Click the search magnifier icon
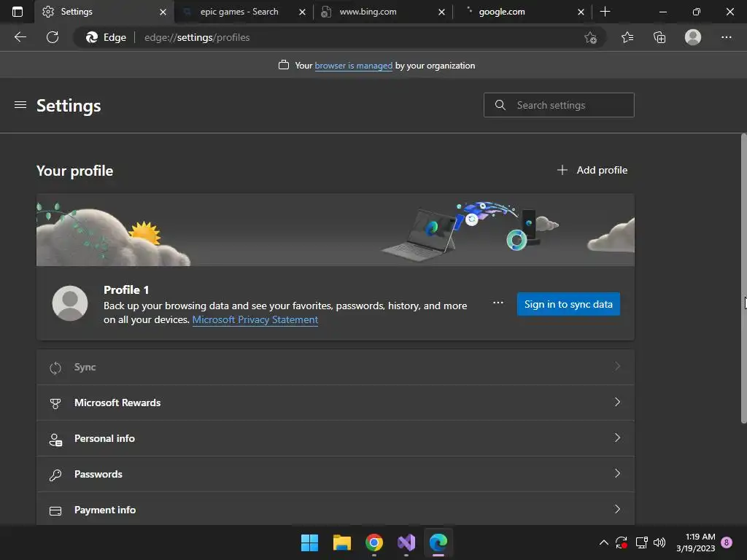 500,105
